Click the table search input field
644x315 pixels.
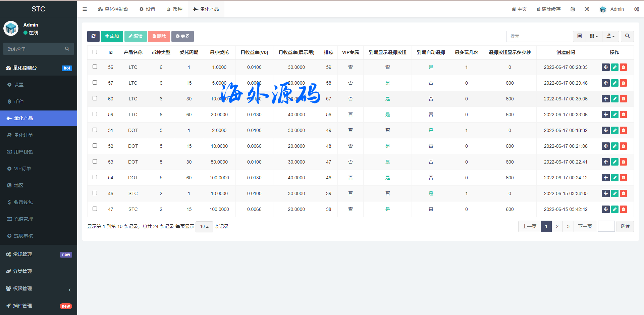pyautogui.click(x=538, y=36)
